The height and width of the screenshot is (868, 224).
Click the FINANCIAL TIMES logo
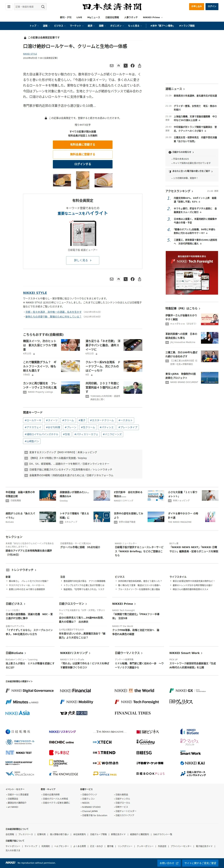pyautogui.click(x=132, y=713)
